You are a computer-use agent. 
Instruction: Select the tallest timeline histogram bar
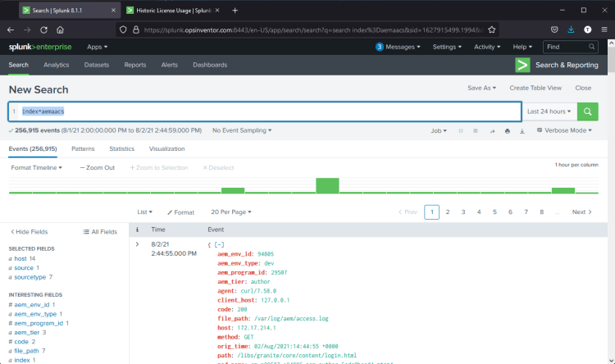point(327,185)
